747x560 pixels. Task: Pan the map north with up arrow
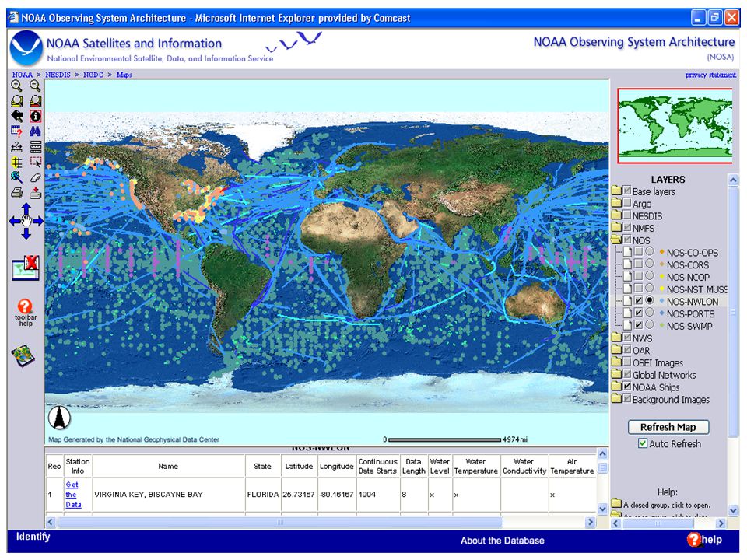tap(26, 208)
